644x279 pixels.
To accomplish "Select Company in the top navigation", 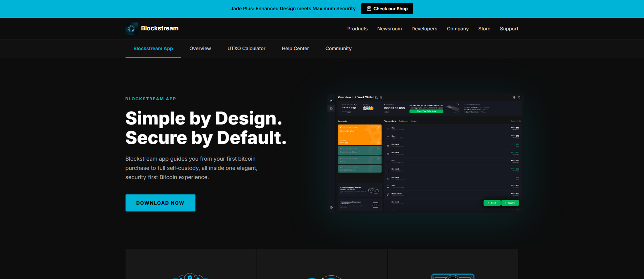I will pyautogui.click(x=458, y=29).
